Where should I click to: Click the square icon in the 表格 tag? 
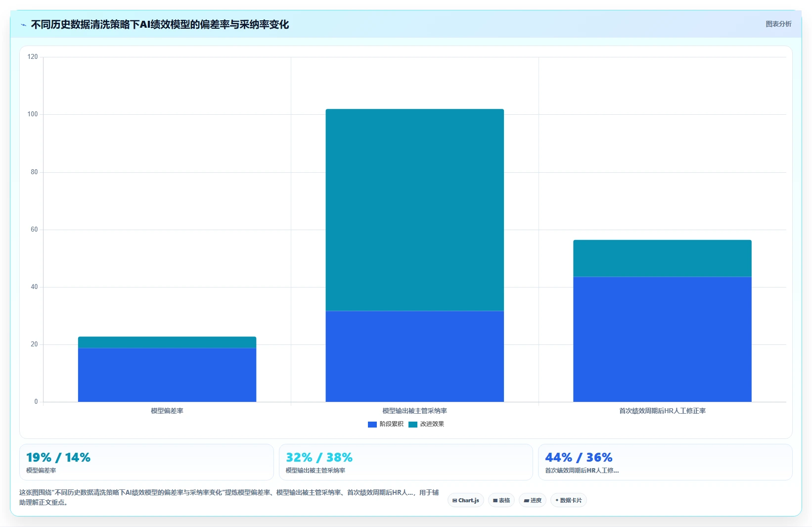point(495,500)
